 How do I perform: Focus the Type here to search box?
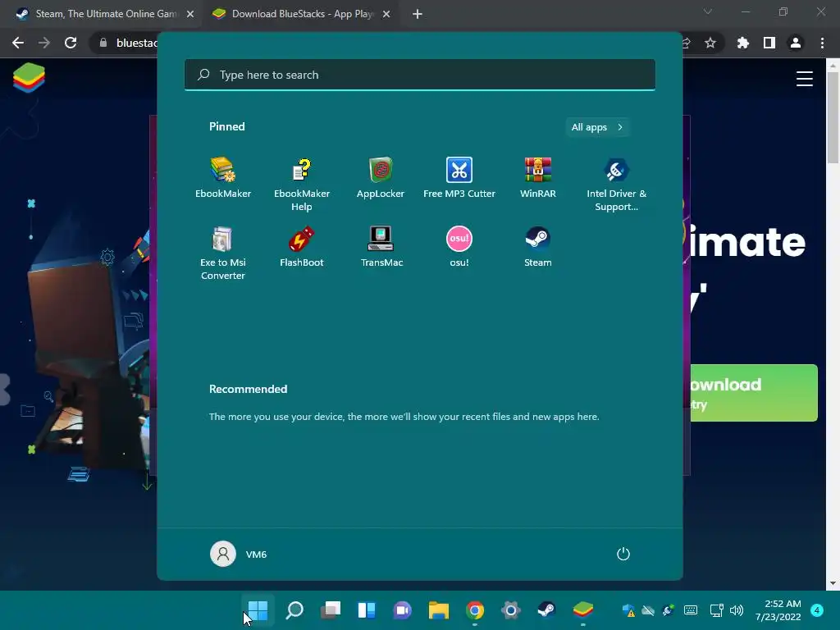420,75
